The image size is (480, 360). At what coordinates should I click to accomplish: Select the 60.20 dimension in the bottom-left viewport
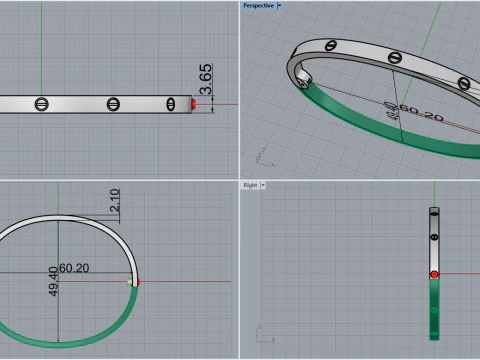point(74,268)
